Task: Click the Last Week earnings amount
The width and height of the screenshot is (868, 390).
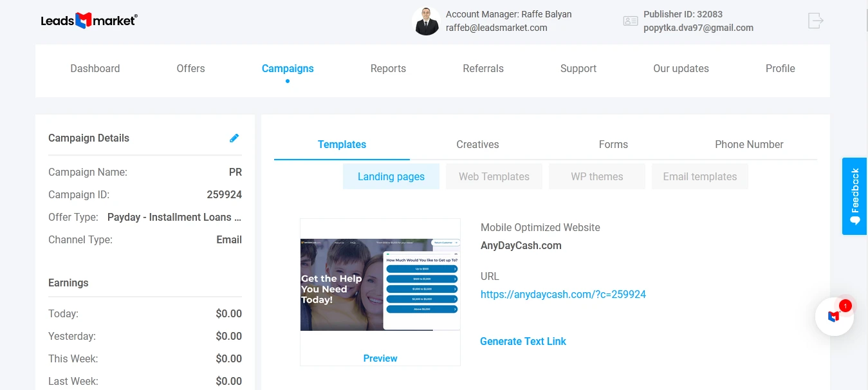Action: (229, 381)
